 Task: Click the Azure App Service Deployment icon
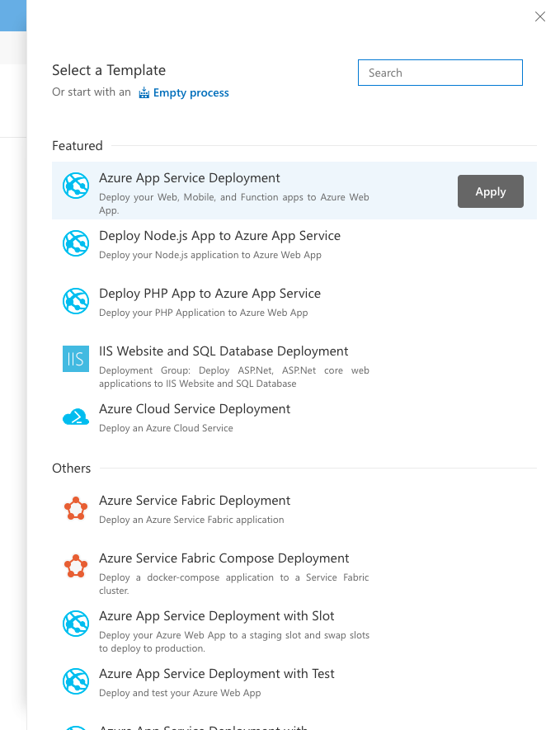[x=76, y=186]
